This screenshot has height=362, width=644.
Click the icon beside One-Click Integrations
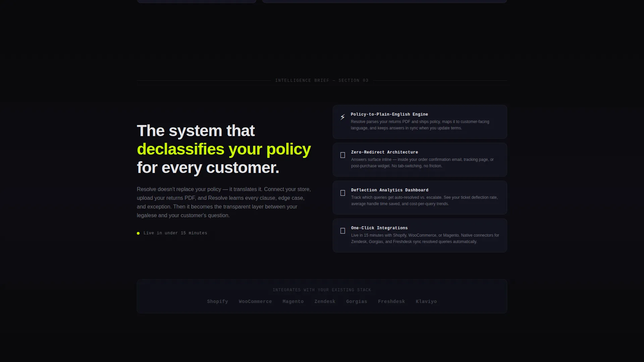click(x=342, y=231)
